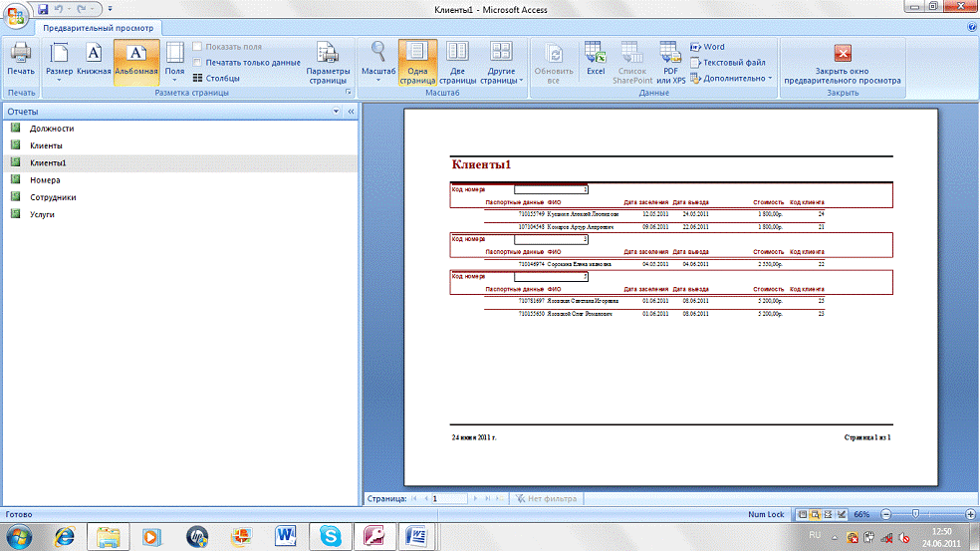Close preview with Закрыть окно предварительного просмотра
The height and width of the screenshot is (551, 980).
(x=842, y=62)
